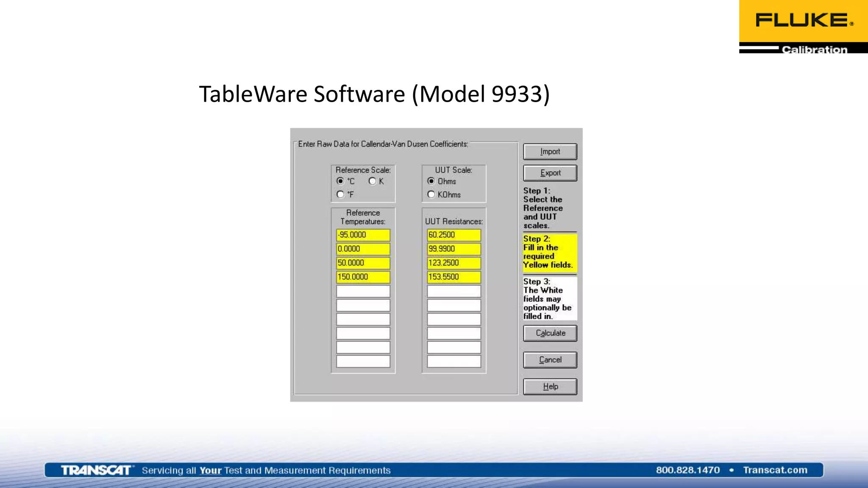868x488 pixels.
Task: Click the Step 2 yellow instruction text
Action: [x=550, y=252]
